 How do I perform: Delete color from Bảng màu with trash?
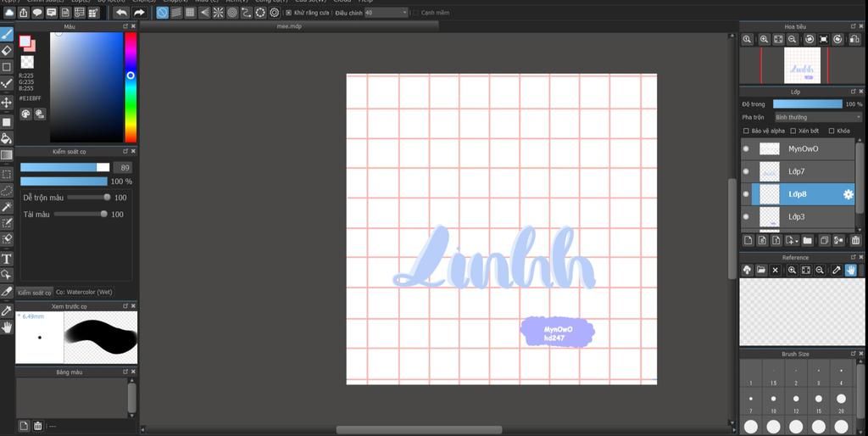coord(37,426)
